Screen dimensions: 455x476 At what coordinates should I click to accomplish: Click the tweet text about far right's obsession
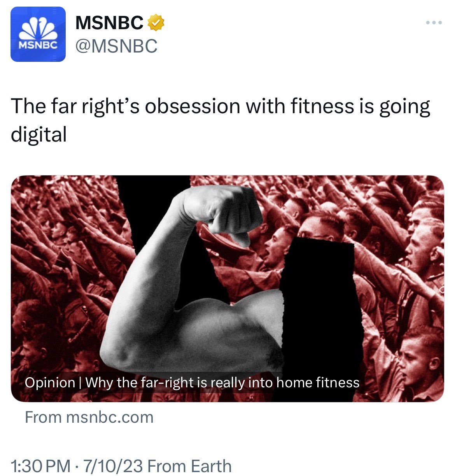pyautogui.click(x=220, y=120)
